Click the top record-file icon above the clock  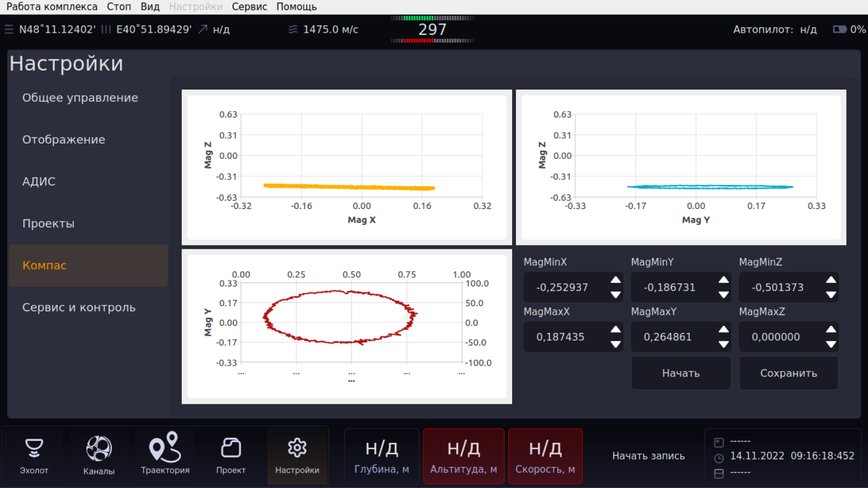[x=719, y=442]
